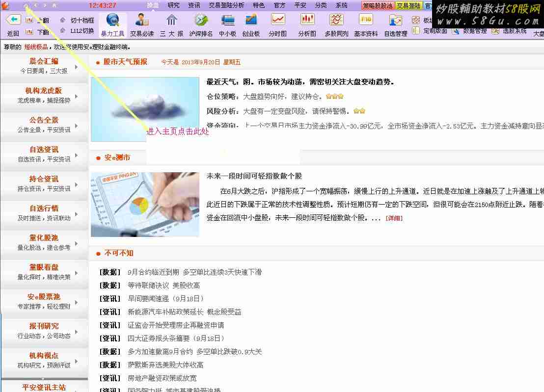Open the 中小板 icon
Screen dimensions: 544x392
(228, 20)
